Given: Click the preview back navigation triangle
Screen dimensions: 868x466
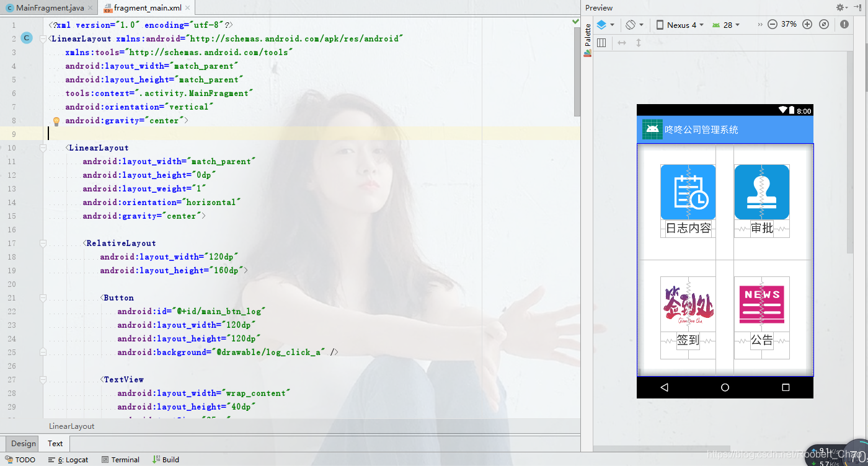Looking at the screenshot, I should pyautogui.click(x=665, y=387).
